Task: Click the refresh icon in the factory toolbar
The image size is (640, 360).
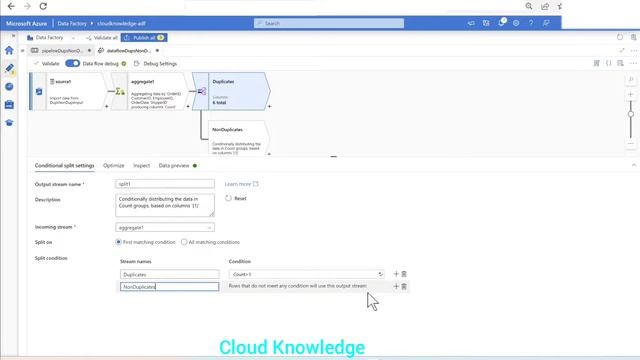Action: (620, 37)
